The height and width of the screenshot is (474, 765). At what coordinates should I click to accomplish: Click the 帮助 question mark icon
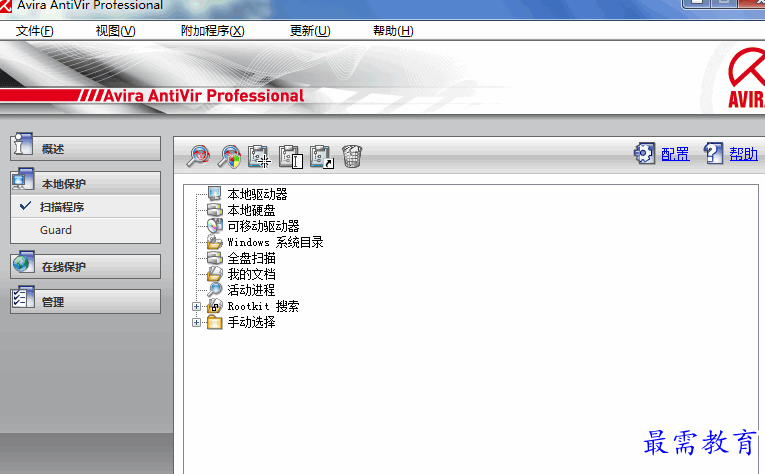click(x=713, y=153)
